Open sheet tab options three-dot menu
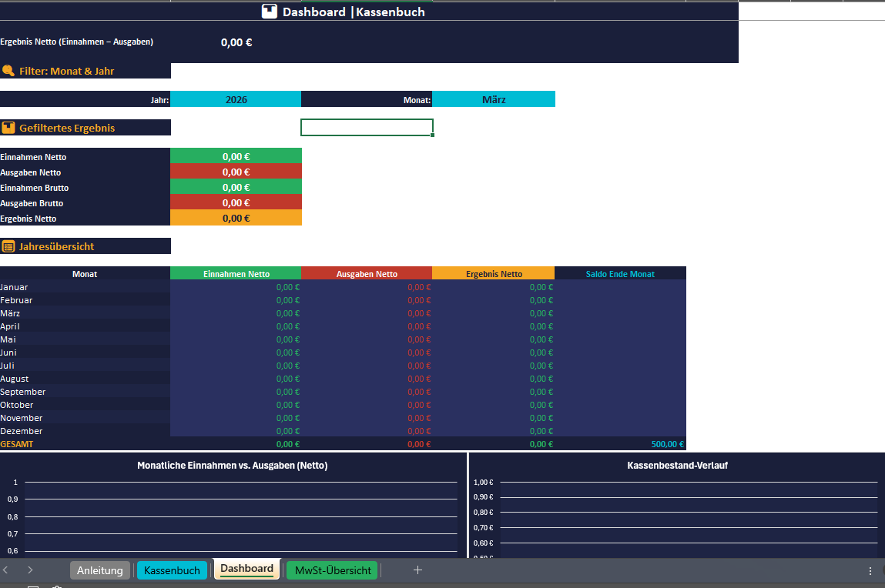Viewport: 885px width, 588px height. click(870, 570)
